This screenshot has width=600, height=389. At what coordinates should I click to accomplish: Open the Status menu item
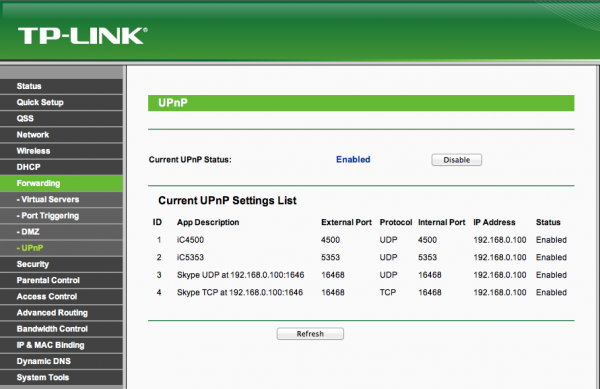coord(61,86)
